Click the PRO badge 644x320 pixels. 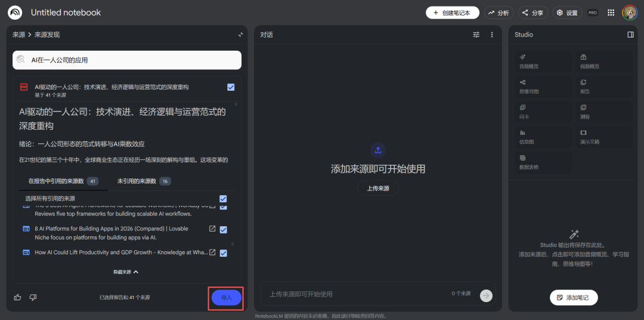592,13
